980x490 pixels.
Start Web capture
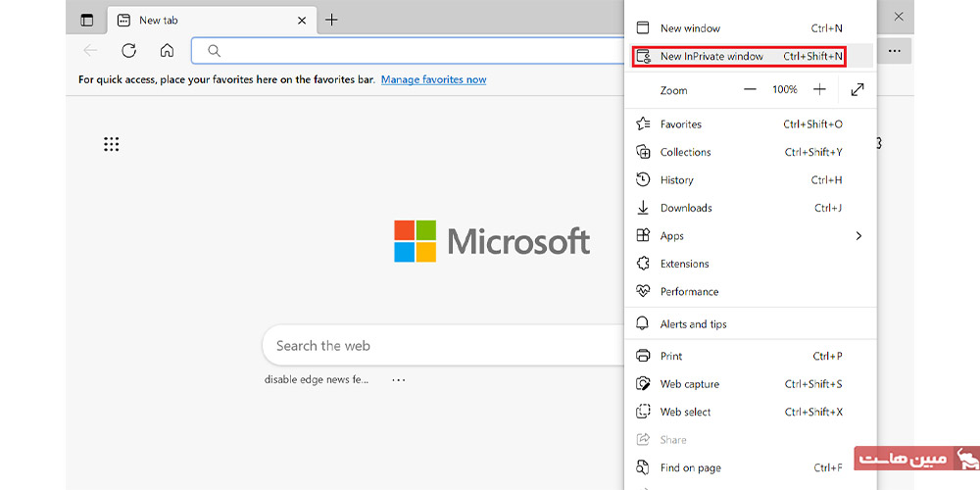pos(751,384)
